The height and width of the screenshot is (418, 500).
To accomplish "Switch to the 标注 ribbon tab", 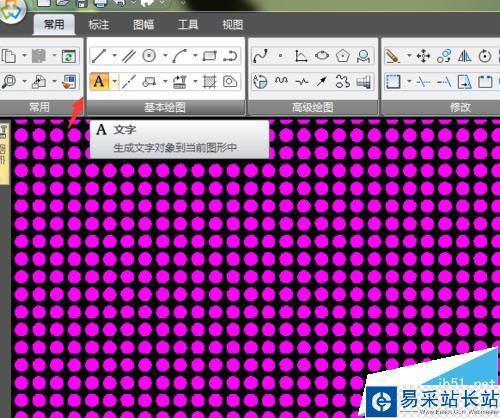I will (x=99, y=25).
